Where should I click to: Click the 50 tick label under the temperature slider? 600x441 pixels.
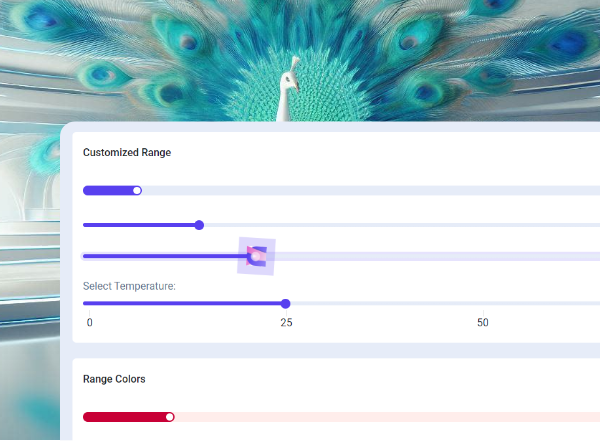[x=483, y=322]
